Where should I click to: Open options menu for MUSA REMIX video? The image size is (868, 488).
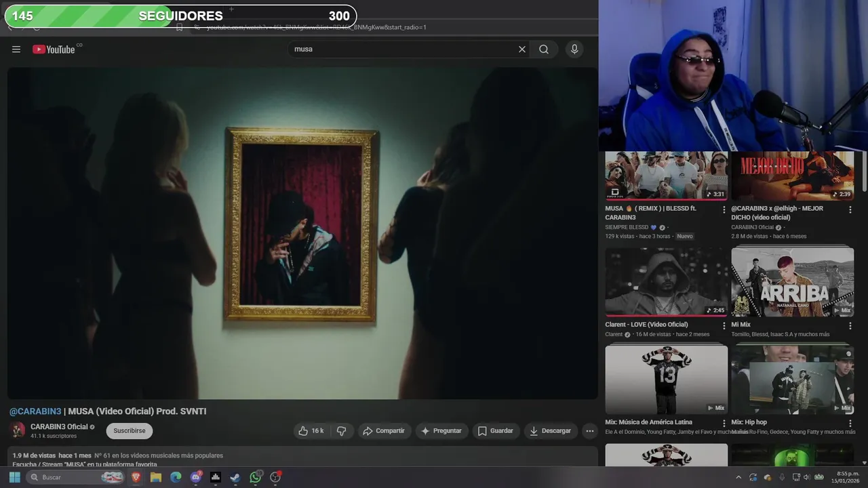(x=724, y=209)
